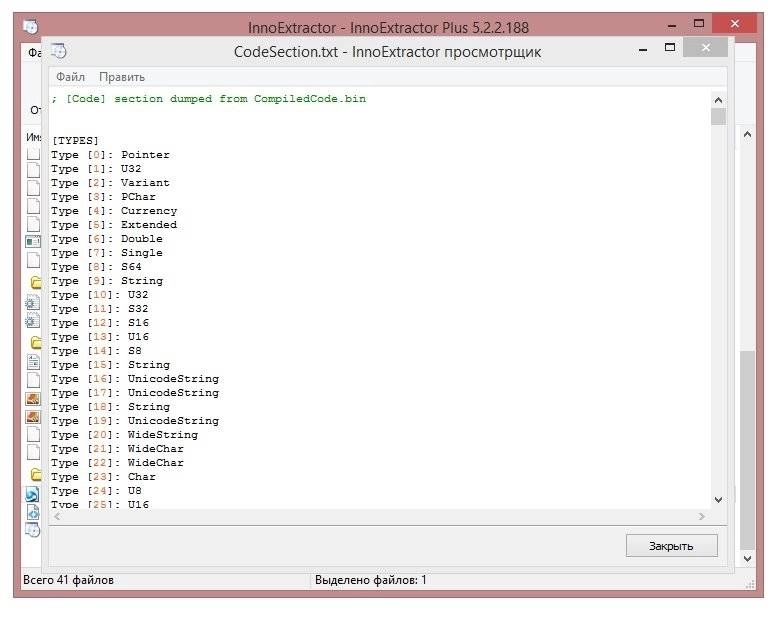Click the line 'Type [1]: U32'
Viewport: 781px width, 617px height.
(96, 168)
